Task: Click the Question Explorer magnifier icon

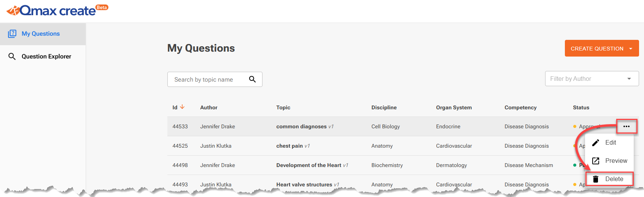Action: coord(12,57)
